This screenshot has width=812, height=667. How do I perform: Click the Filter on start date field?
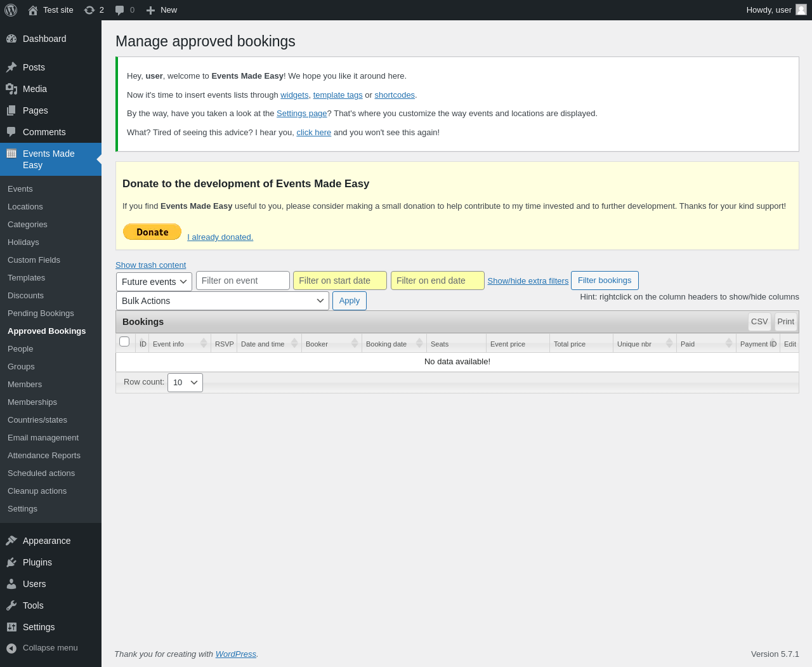pyautogui.click(x=340, y=281)
